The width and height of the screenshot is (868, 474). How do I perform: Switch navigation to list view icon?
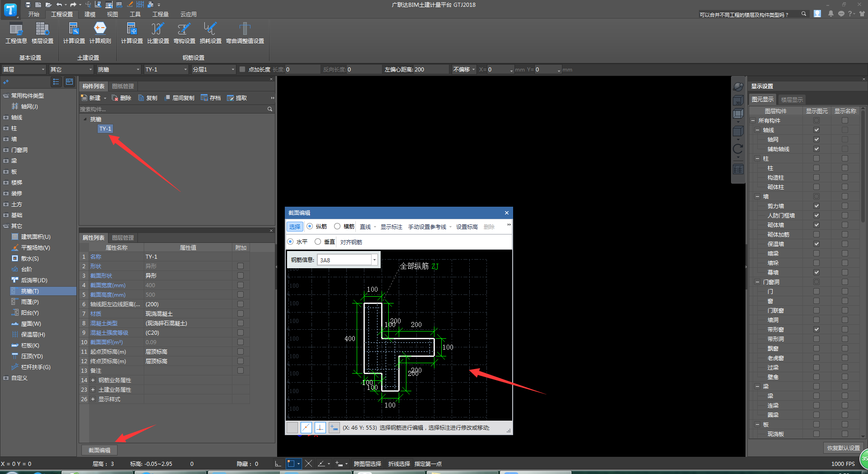click(56, 82)
